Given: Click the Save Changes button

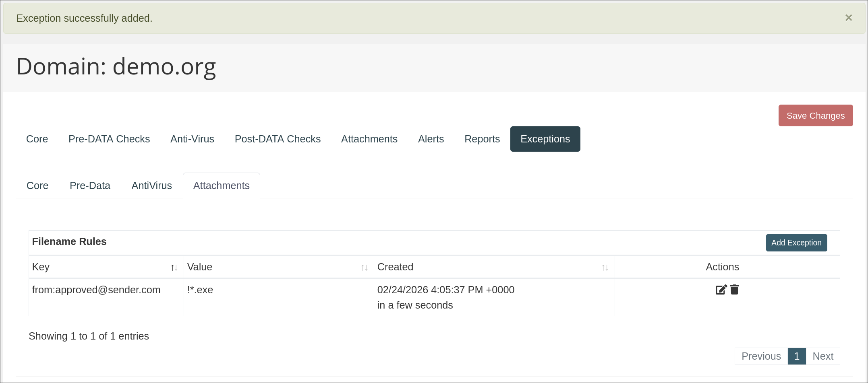Looking at the screenshot, I should (x=815, y=115).
